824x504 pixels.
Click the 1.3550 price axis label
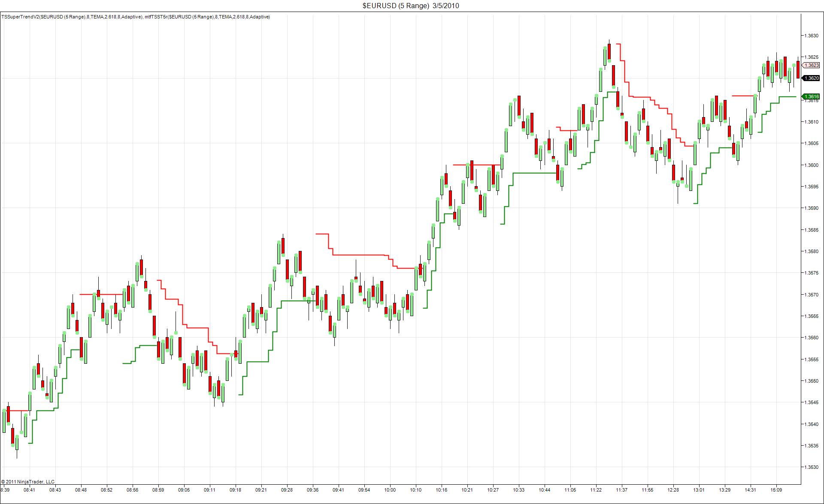pos(811,381)
